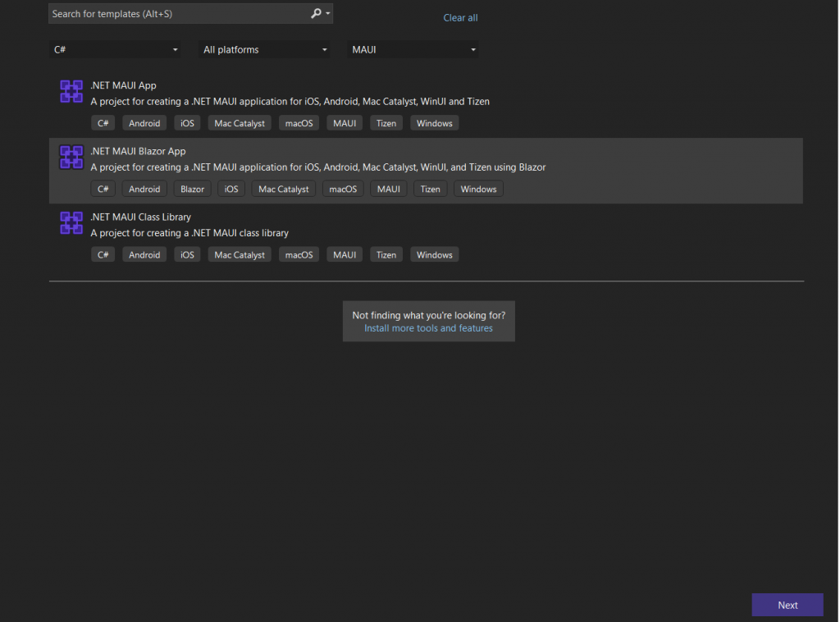The image size is (840, 622).
Task: Click the Android tag under Class Library
Action: coord(144,255)
